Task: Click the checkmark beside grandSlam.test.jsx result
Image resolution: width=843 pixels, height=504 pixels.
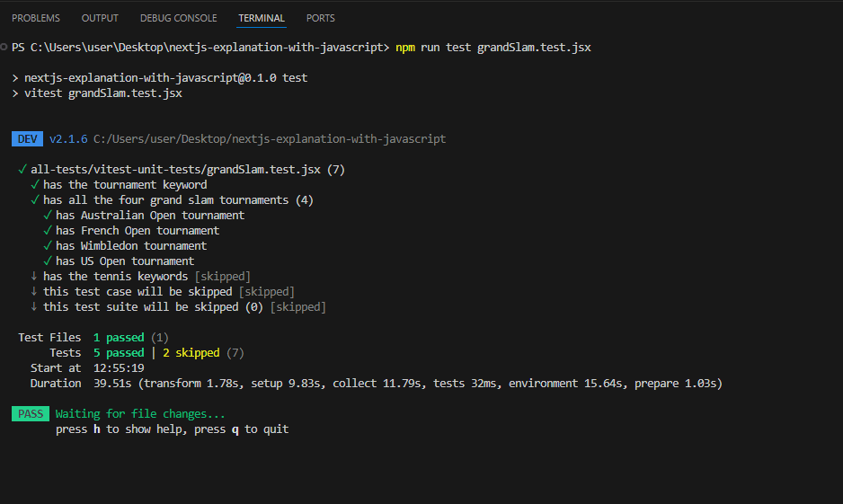Action: 22,170
